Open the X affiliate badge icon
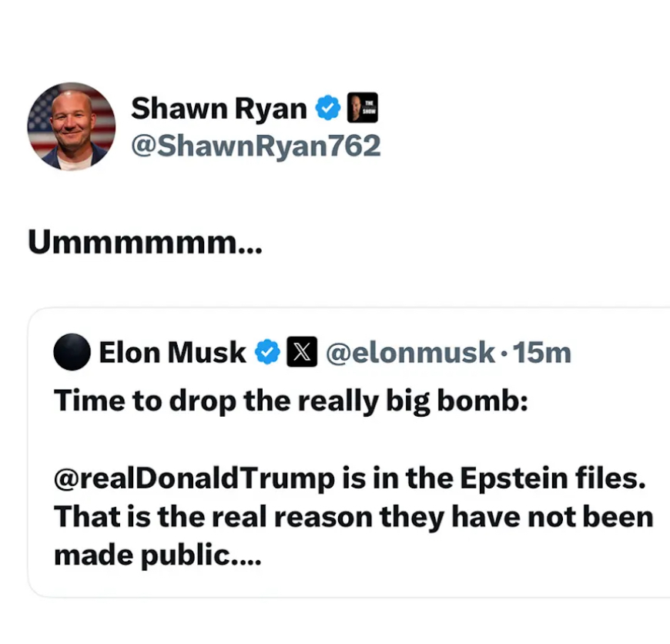The image size is (670, 644). [x=302, y=353]
